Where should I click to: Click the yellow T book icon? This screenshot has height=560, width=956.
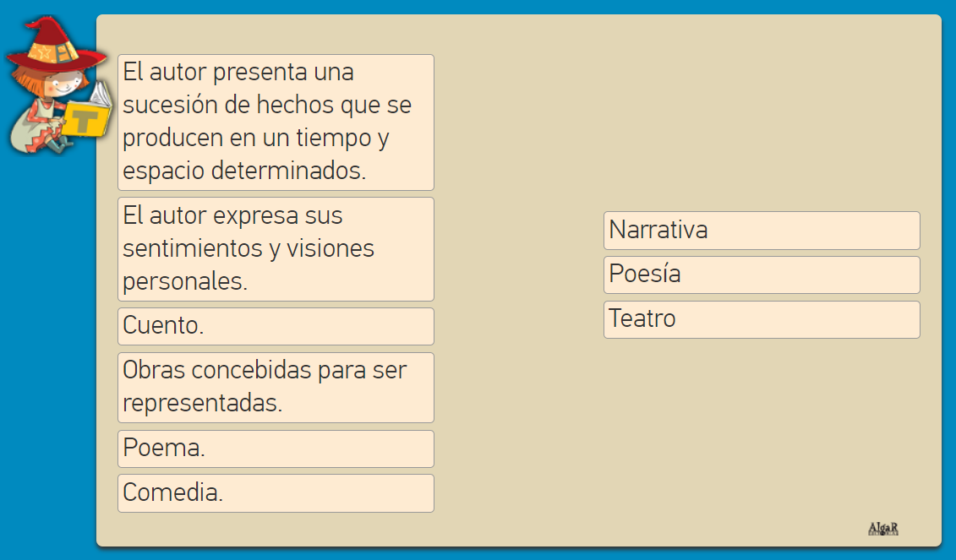point(86,119)
